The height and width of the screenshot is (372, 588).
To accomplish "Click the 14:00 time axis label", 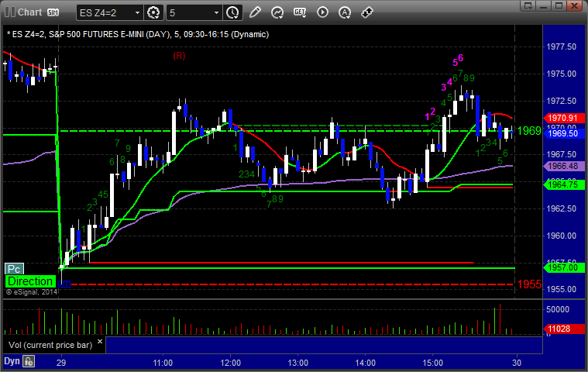I will pyautogui.click(x=365, y=363).
